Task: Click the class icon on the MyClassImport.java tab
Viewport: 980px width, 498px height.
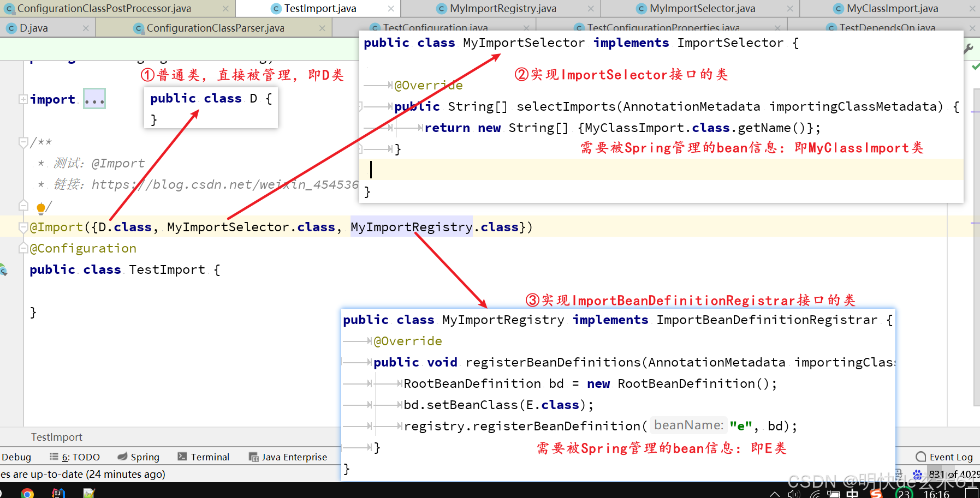Action: [x=839, y=9]
